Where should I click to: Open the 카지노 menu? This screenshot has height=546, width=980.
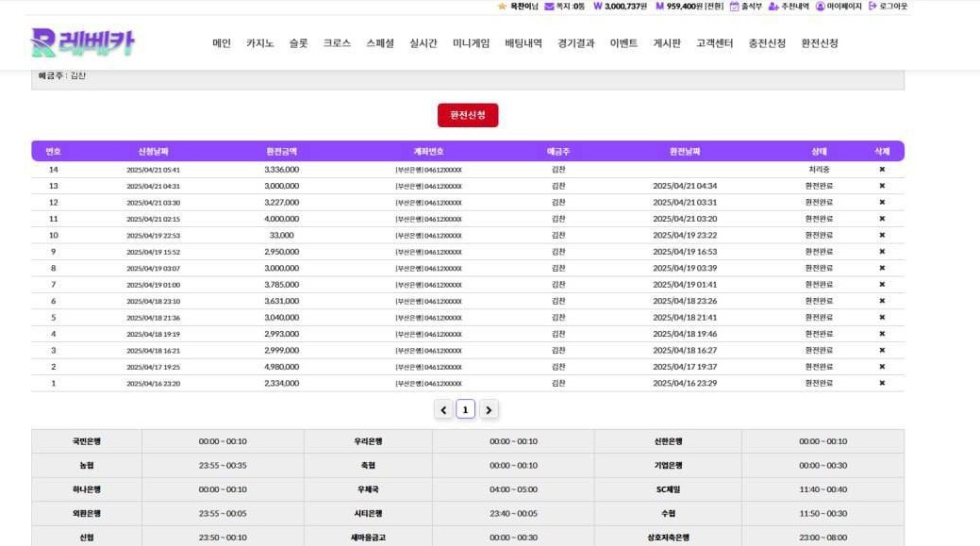click(x=259, y=43)
